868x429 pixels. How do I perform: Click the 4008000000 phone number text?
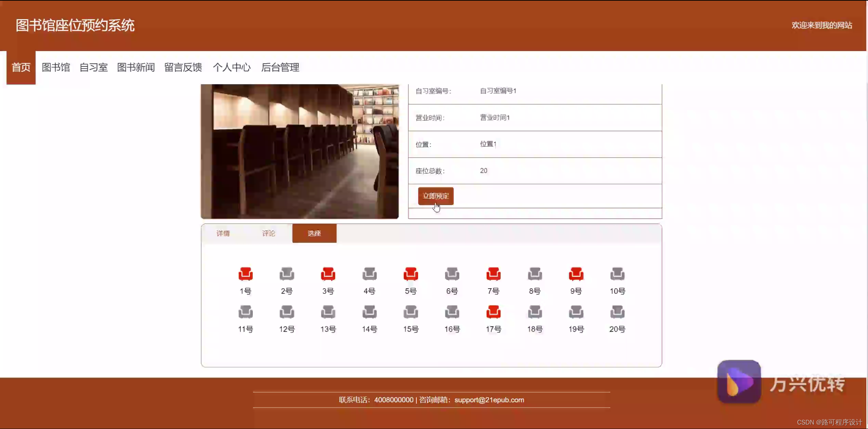[x=394, y=400]
